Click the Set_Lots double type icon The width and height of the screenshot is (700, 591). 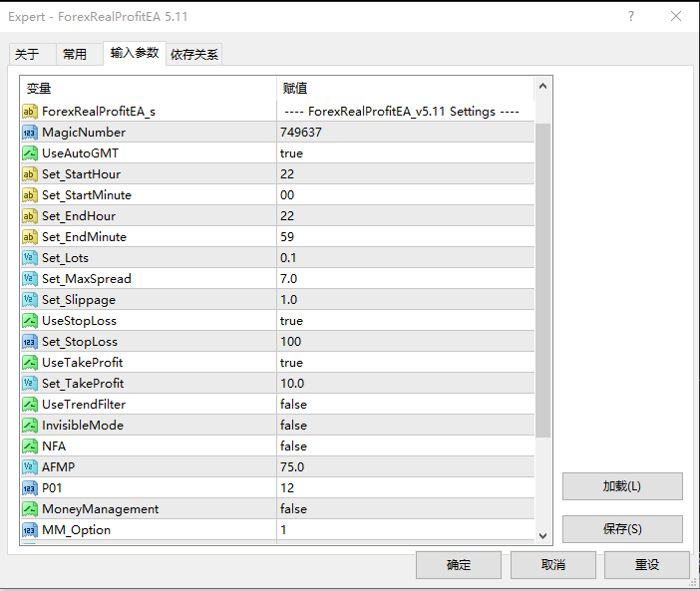30,258
